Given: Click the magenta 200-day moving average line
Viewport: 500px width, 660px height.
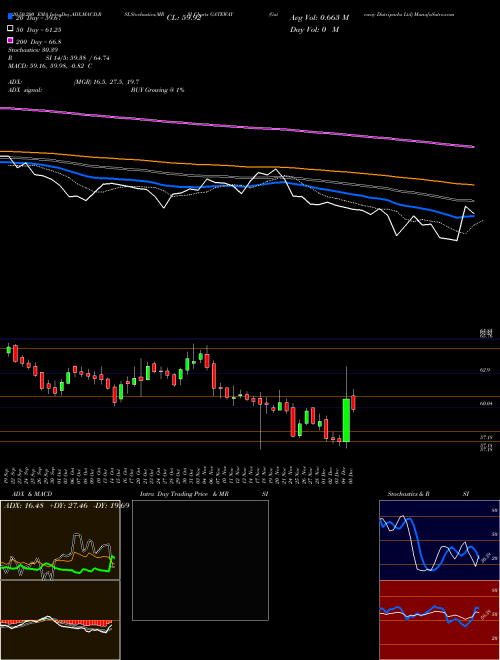Looking at the screenshot, I should pos(236,126).
